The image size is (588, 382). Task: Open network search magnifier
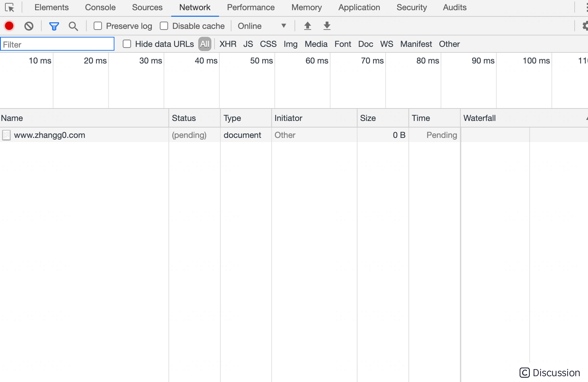coord(73,26)
